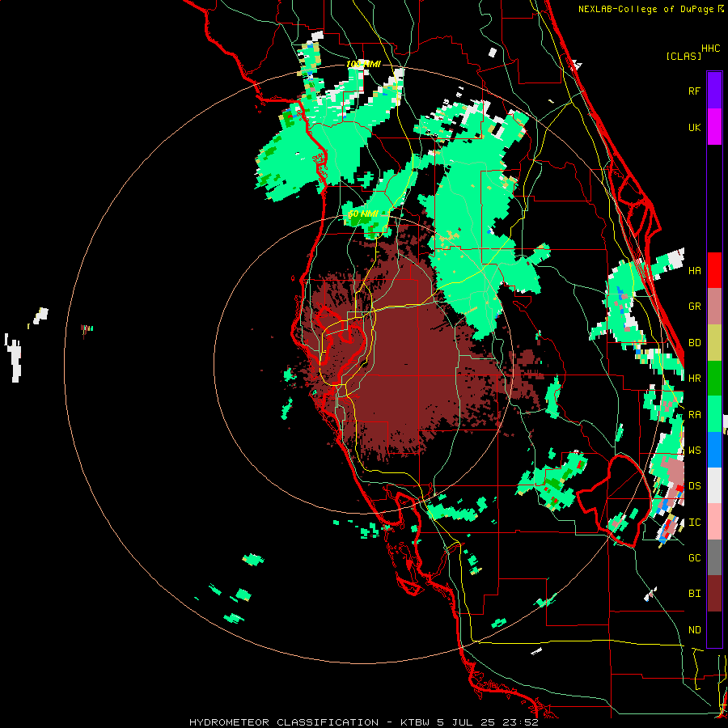728x728 pixels.
Task: Click the "ND" legend label
Action: [x=694, y=630]
